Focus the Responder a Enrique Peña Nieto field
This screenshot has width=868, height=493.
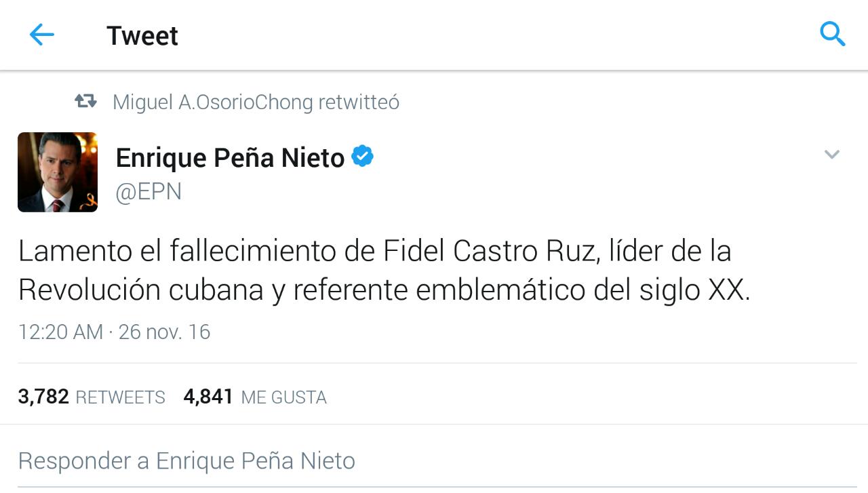[186, 461]
